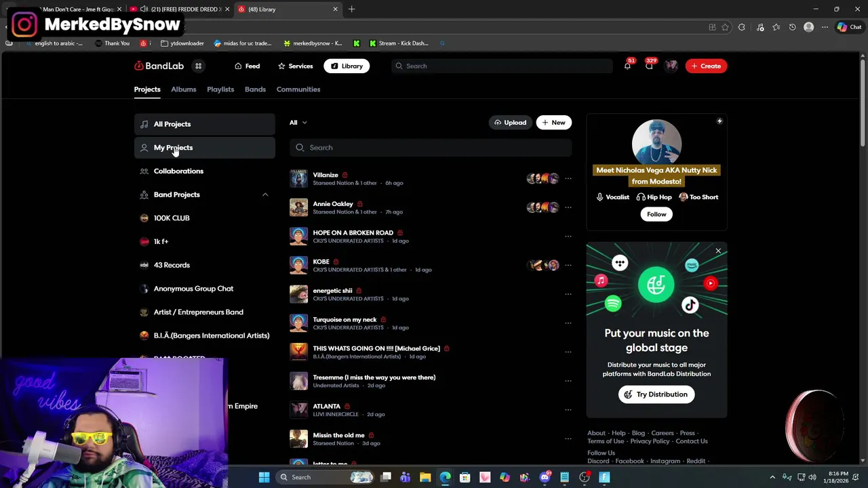Switch to the FREDDIE DREDD browser tab
868x488 pixels.
click(x=179, y=9)
